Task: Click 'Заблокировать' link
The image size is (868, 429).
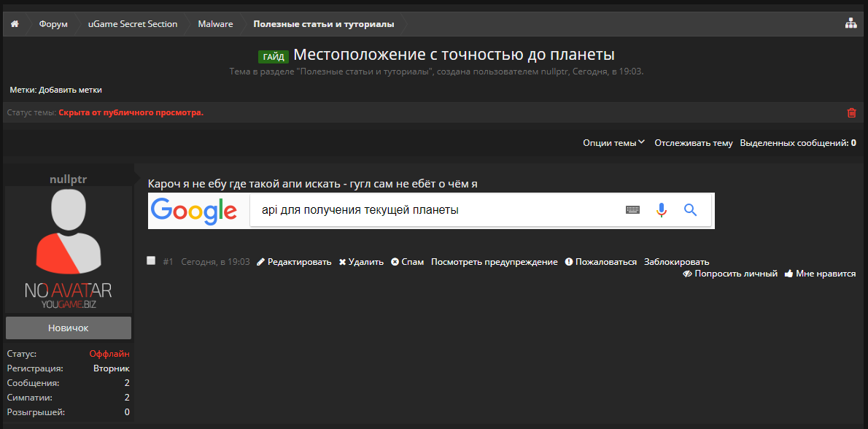Action: (x=676, y=262)
